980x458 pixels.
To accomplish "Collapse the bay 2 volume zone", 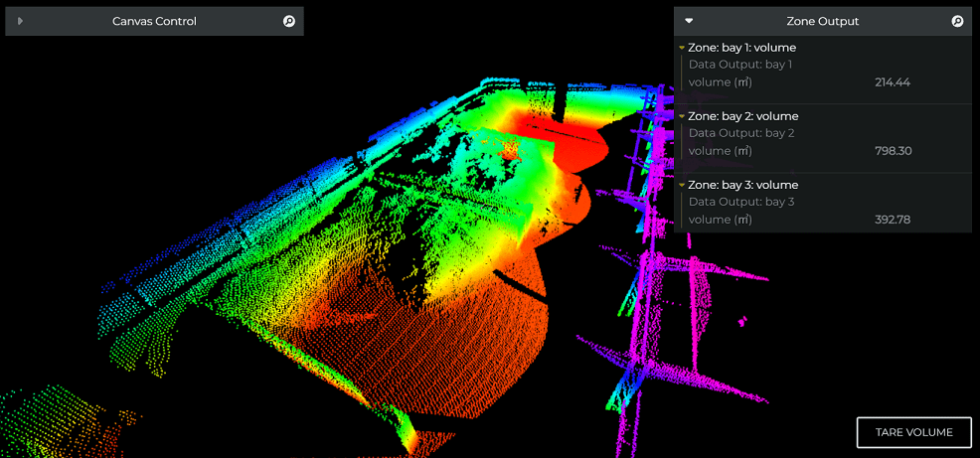I will (682, 116).
